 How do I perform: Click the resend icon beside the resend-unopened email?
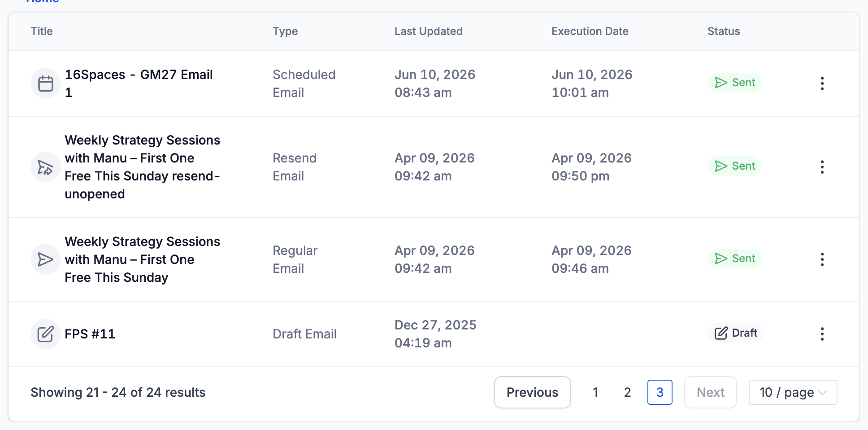pos(46,167)
